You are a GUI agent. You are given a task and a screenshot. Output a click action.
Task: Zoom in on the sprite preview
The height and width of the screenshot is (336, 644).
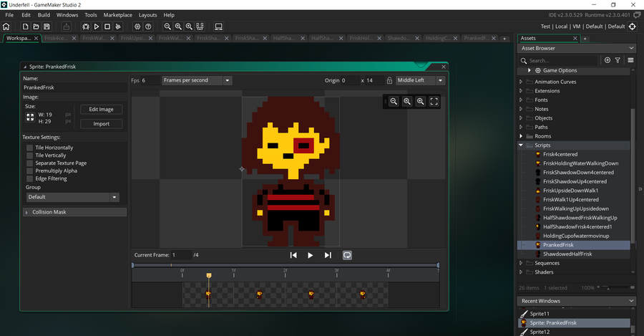pos(421,101)
